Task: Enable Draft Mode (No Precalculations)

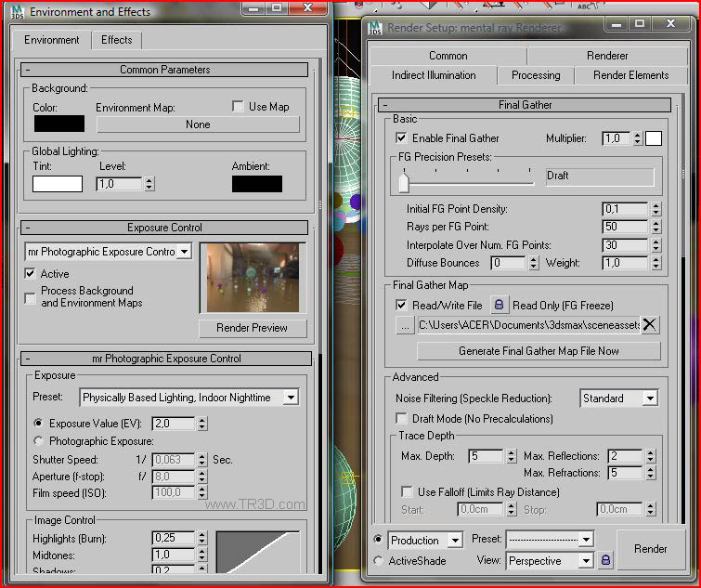Action: [x=401, y=419]
